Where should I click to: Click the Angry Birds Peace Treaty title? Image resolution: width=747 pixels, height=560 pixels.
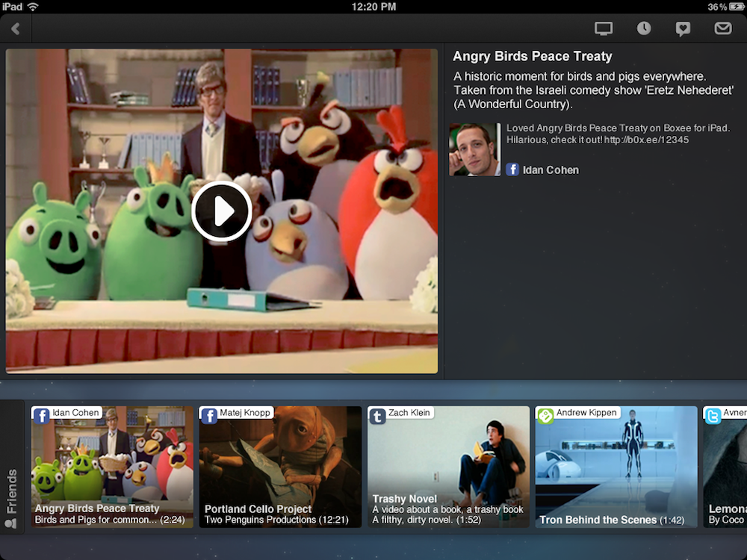pyautogui.click(x=533, y=57)
